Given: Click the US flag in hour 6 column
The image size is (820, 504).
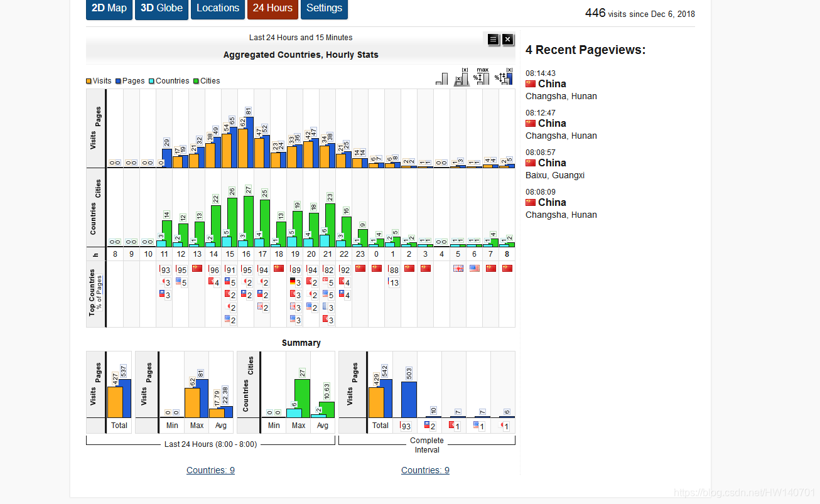Looking at the screenshot, I should (x=475, y=269).
